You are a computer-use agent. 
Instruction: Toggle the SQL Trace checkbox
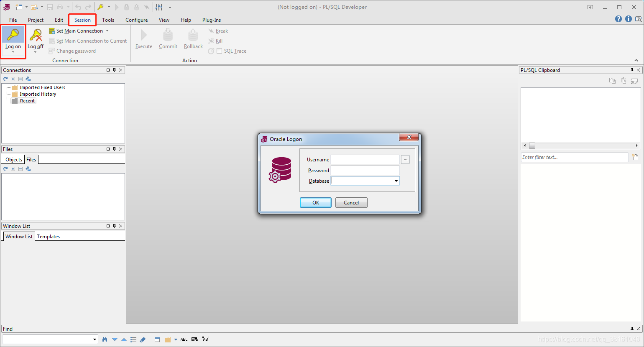pyautogui.click(x=219, y=51)
